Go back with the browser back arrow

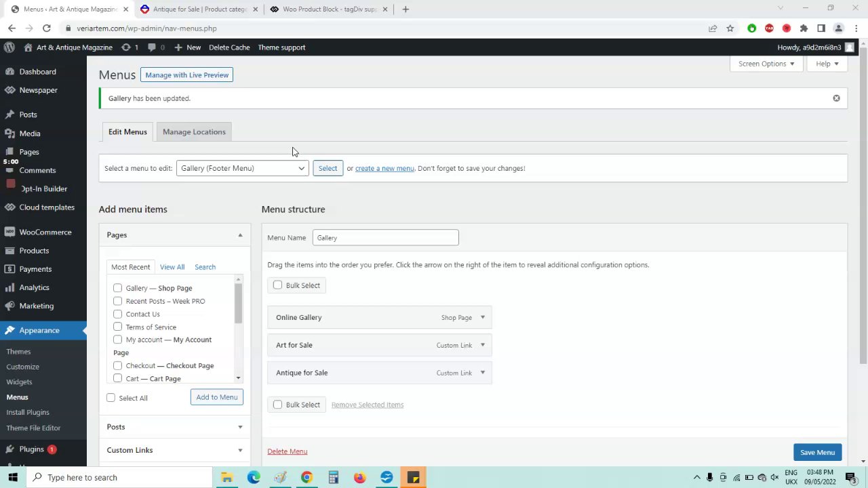coord(12,28)
